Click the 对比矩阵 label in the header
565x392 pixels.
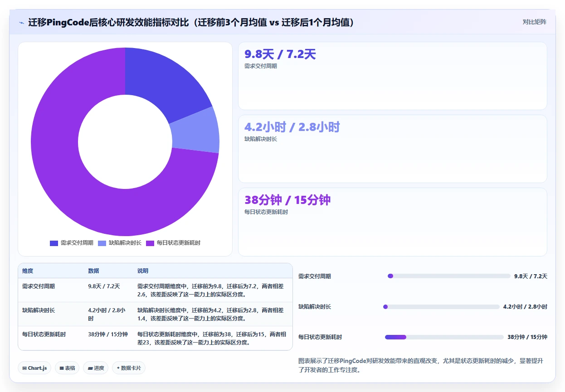(x=535, y=22)
